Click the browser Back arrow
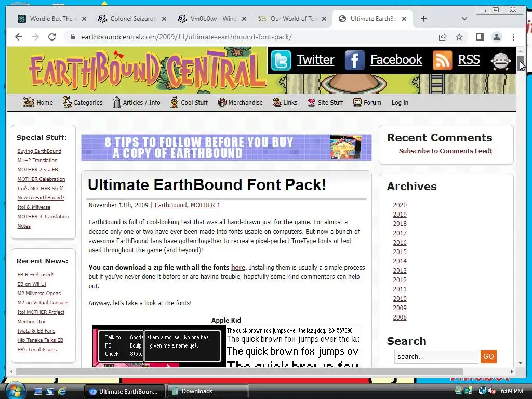The height and width of the screenshot is (399, 532). coord(19,37)
